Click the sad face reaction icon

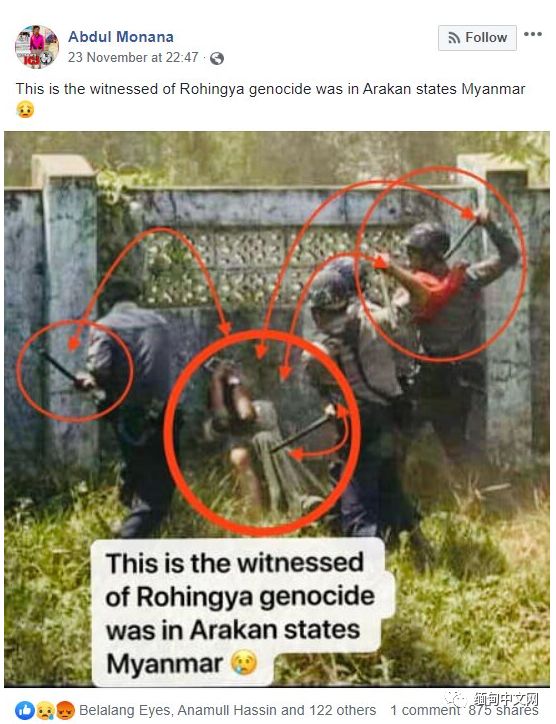[x=45, y=710]
